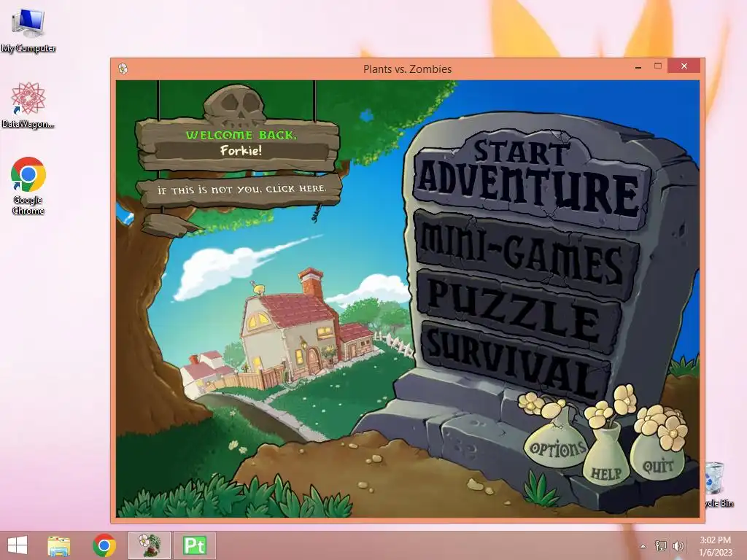Open the Options vase
This screenshot has width=747, height=560.
(555, 440)
